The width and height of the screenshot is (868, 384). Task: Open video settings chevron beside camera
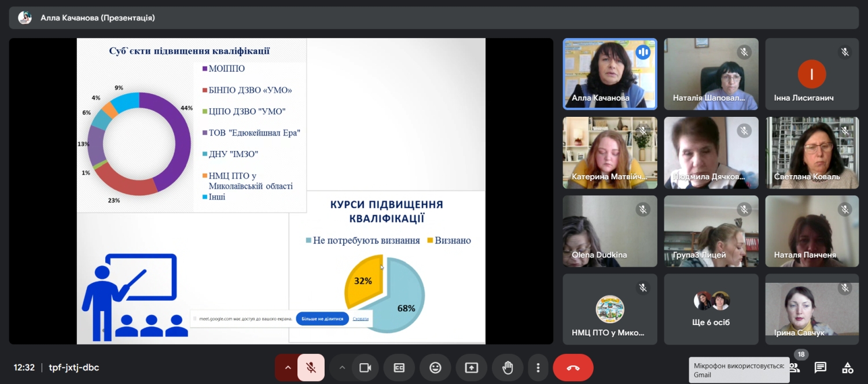[342, 368]
